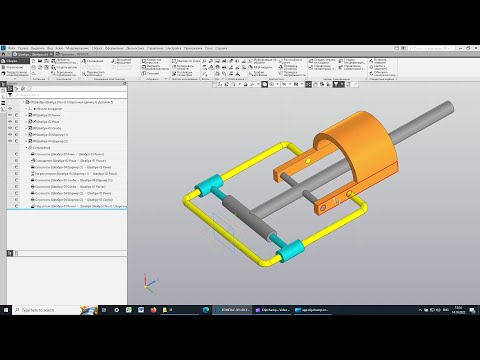The width and height of the screenshot is (480, 360).
Task: Toggle visibility eye of Шарнир (2)
Action: point(10,141)
